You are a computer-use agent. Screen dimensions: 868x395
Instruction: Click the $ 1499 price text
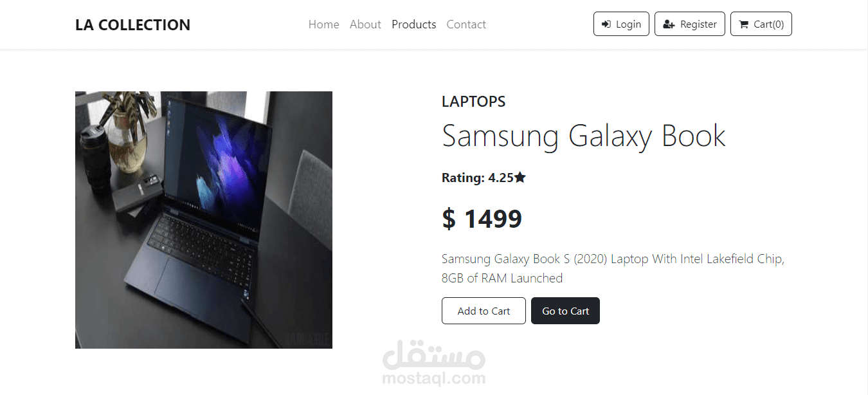point(482,219)
